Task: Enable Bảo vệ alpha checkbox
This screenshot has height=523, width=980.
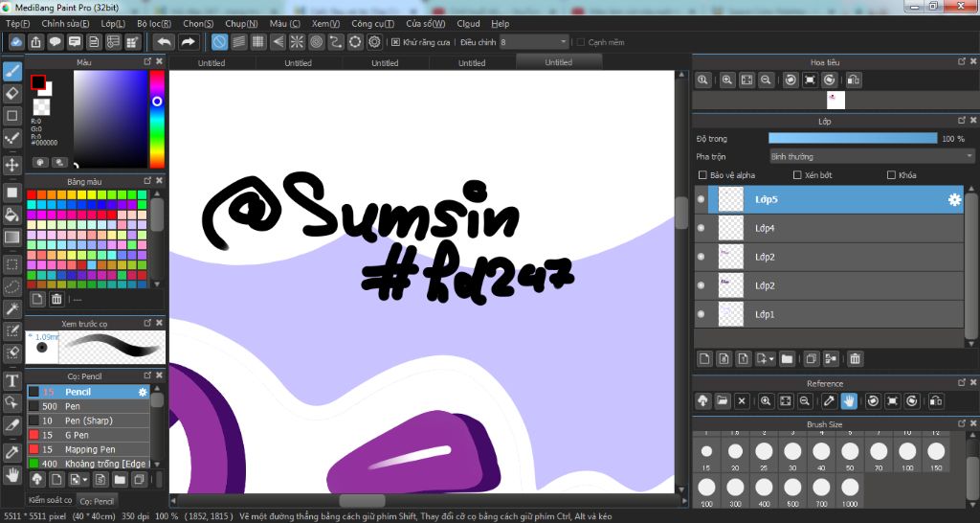Action: [702, 175]
